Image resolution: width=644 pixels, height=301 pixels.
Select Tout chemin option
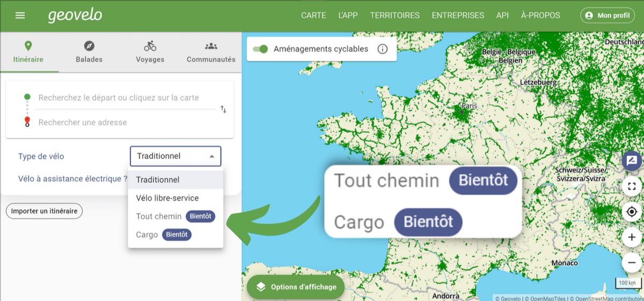pos(175,216)
